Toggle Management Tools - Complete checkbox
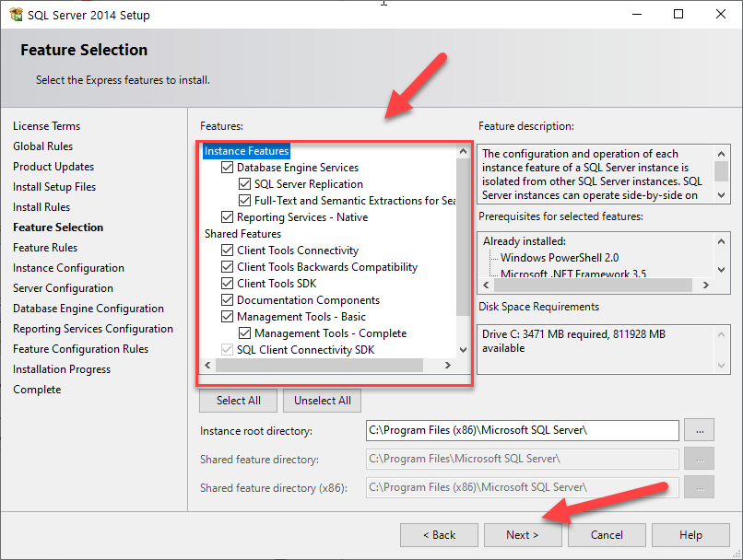This screenshot has width=743, height=560. pos(244,332)
